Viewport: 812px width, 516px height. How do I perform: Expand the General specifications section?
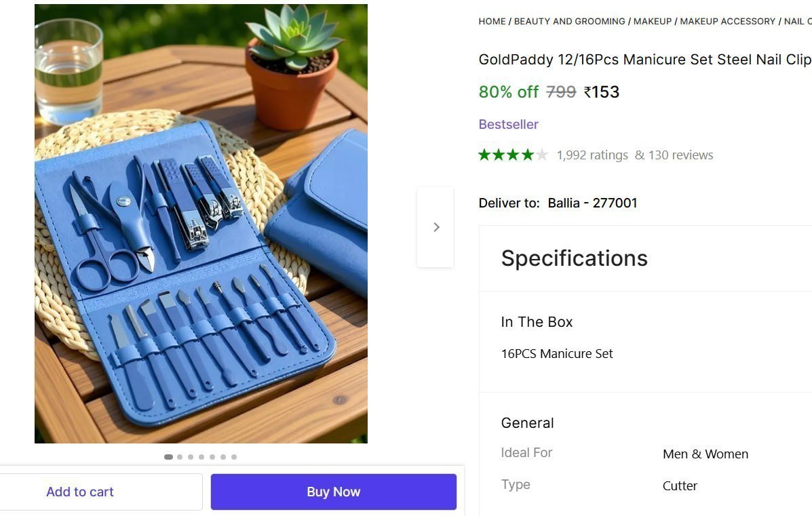coord(527,422)
